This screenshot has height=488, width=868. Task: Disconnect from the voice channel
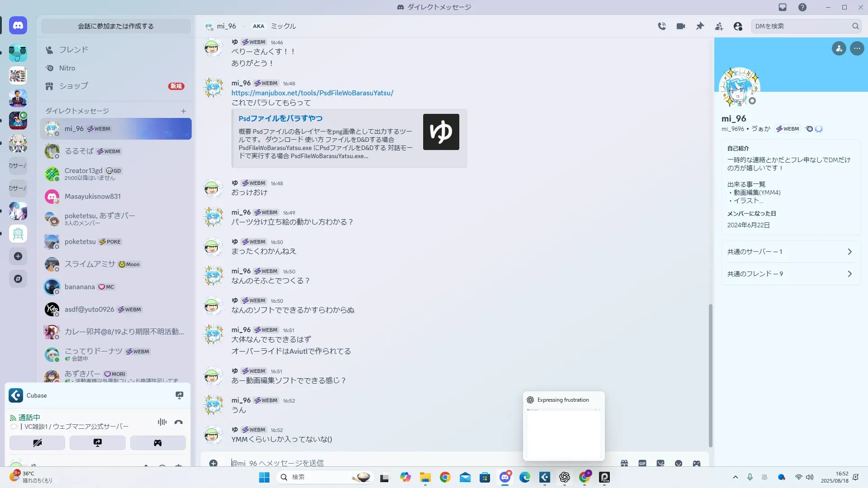tap(179, 422)
